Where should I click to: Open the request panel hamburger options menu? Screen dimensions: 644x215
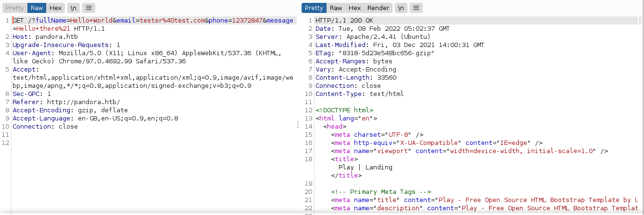(88, 8)
